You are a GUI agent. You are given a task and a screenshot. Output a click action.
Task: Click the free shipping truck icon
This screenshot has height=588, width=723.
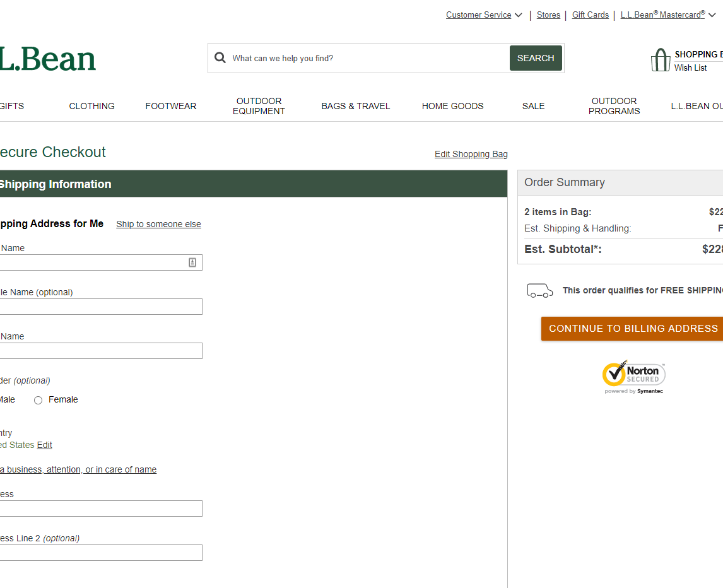pyautogui.click(x=540, y=291)
